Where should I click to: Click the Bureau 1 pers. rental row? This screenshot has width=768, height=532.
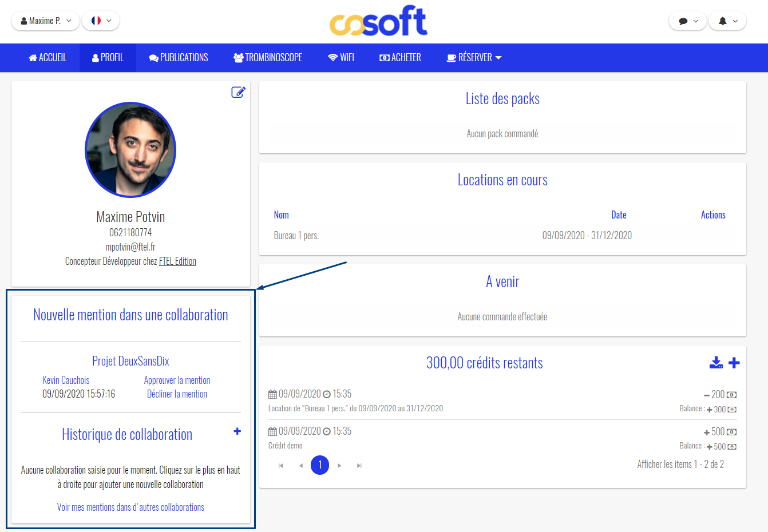point(502,236)
